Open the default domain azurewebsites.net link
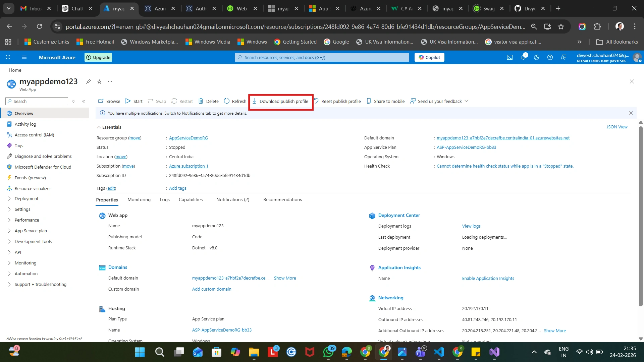The image size is (644, 362). pyautogui.click(x=503, y=138)
